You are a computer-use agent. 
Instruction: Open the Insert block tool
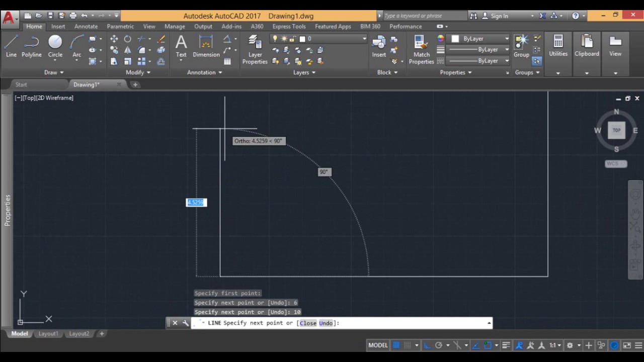(379, 46)
